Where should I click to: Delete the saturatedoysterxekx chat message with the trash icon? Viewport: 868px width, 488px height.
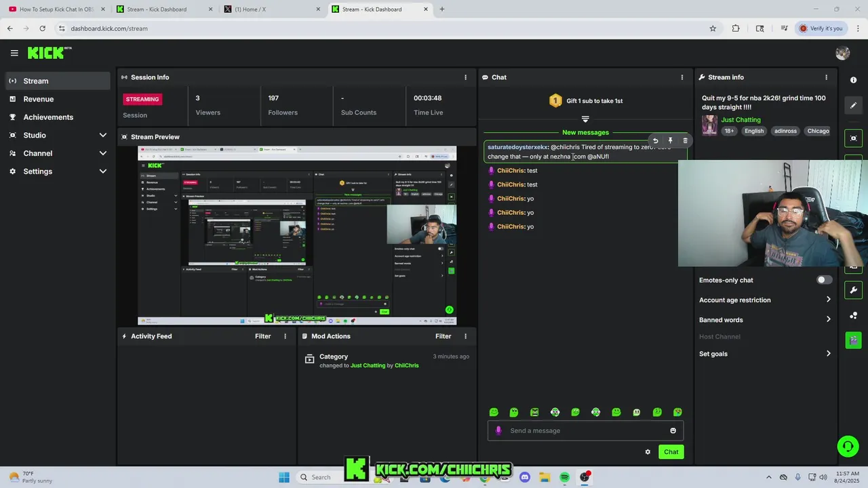pos(685,141)
